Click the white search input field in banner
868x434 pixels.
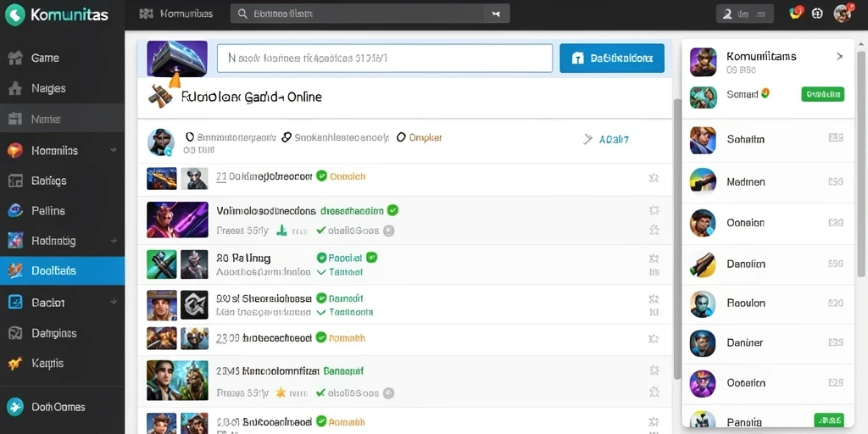coord(385,58)
